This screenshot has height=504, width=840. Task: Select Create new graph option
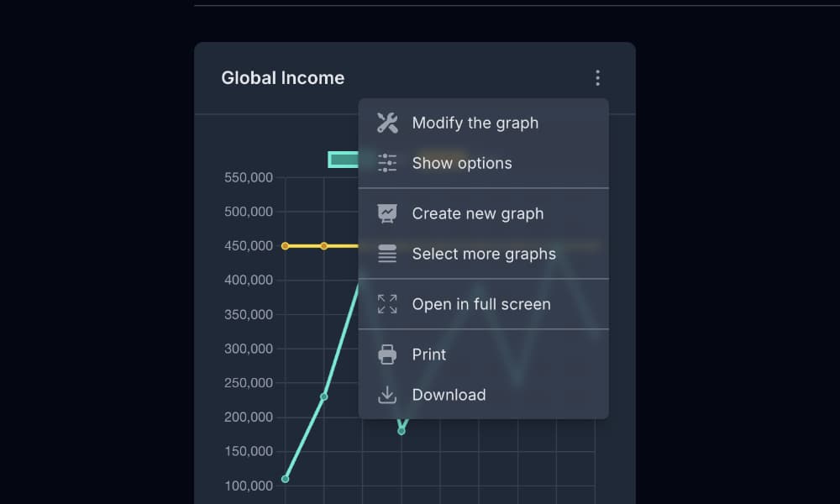coord(477,213)
